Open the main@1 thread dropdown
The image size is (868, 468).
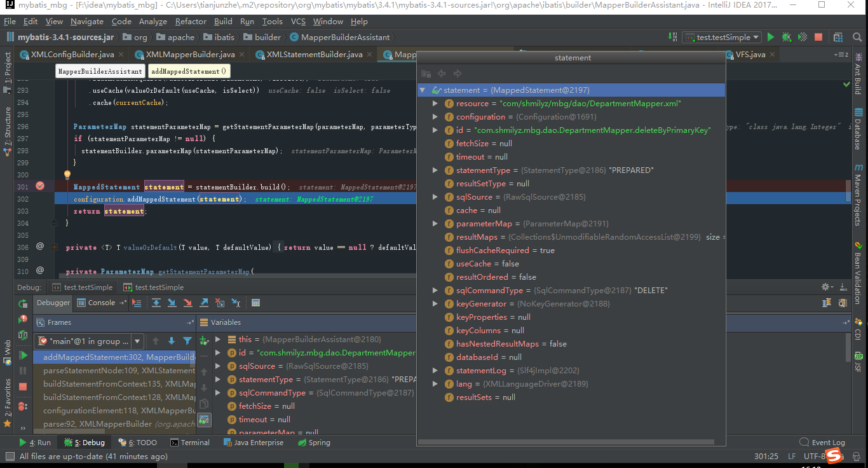[x=137, y=341]
